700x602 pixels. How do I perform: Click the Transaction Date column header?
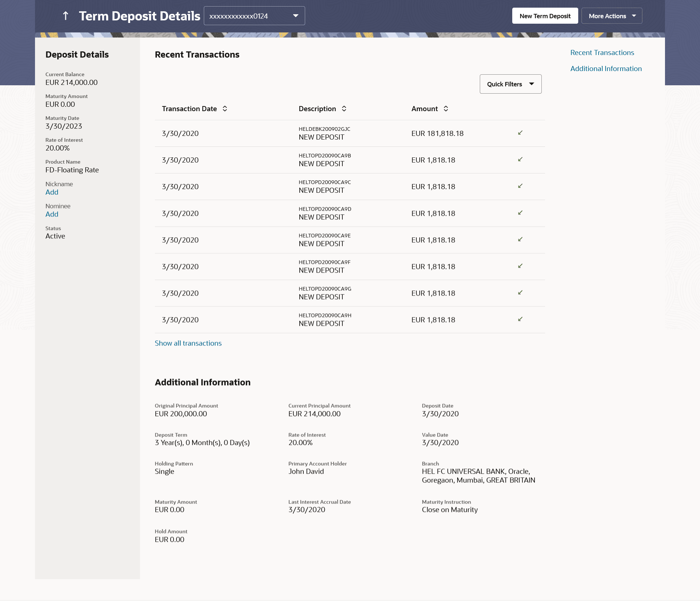(x=189, y=109)
